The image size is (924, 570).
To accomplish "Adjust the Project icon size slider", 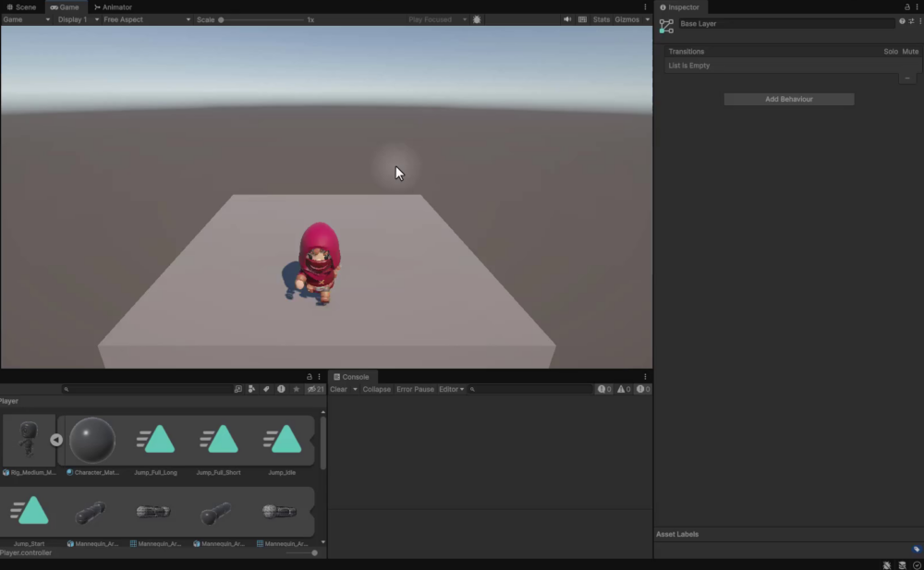I will 302,552.
